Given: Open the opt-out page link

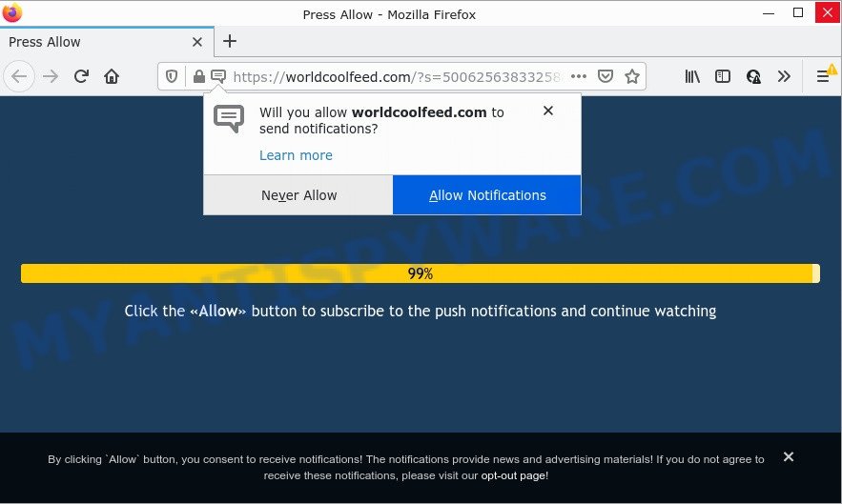Looking at the screenshot, I should tap(513, 475).
